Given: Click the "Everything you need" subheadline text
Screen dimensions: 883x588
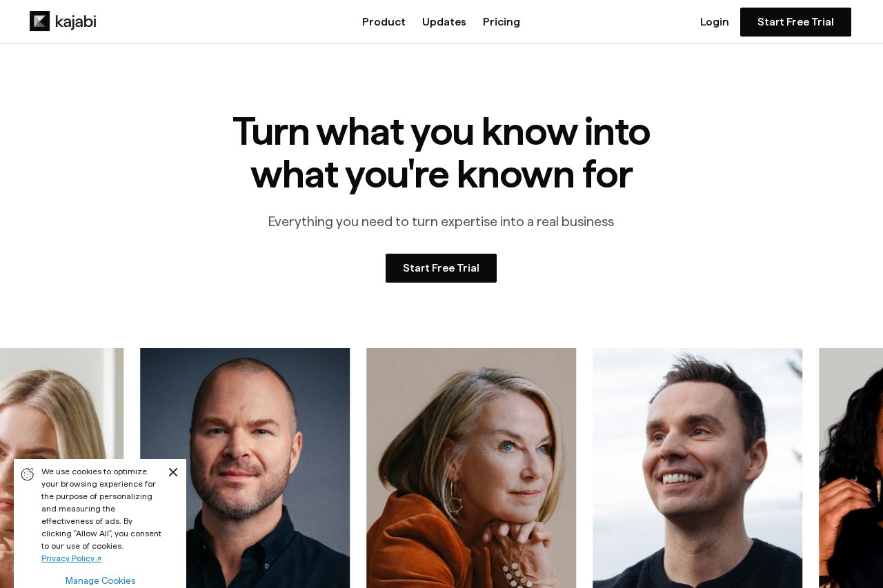Looking at the screenshot, I should [441, 221].
